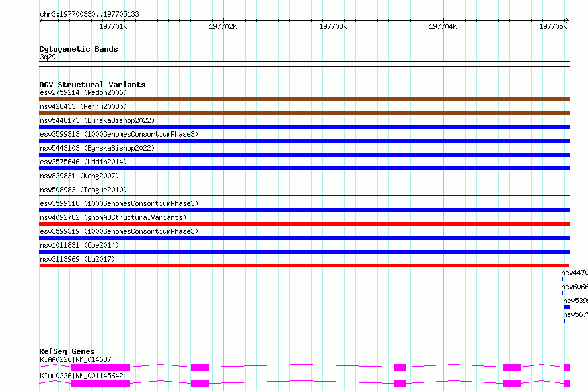Image resolution: width=588 pixels, height=391 pixels.
Task: Open variant label nsv5448173 (ByrskaBishop2022)
Action: click(x=97, y=120)
